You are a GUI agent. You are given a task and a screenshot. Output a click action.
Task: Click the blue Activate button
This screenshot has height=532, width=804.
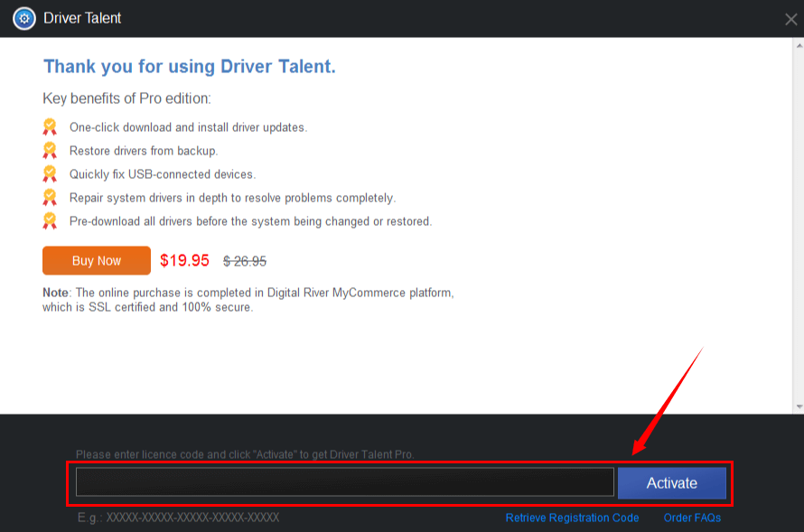672,483
